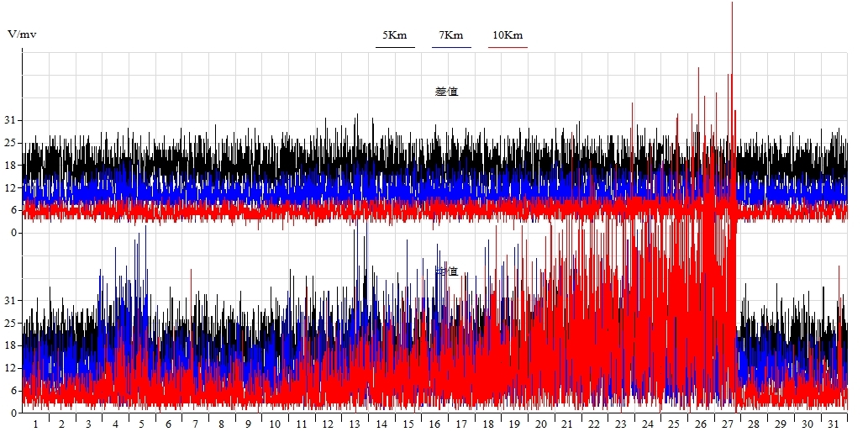868x437 pixels.
Task: Click the V/mv axis unit label
Action: pyautogui.click(x=22, y=34)
